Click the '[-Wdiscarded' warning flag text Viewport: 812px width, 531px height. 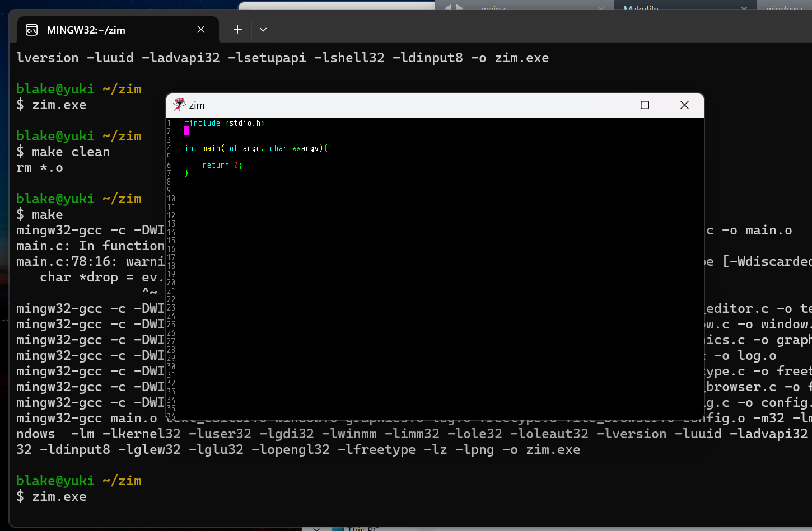767,261
